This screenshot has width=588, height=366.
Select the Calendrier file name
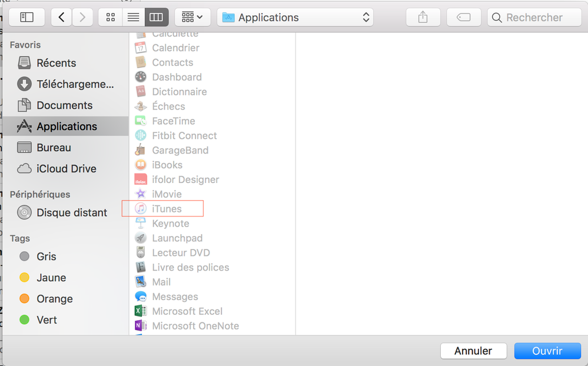click(175, 48)
